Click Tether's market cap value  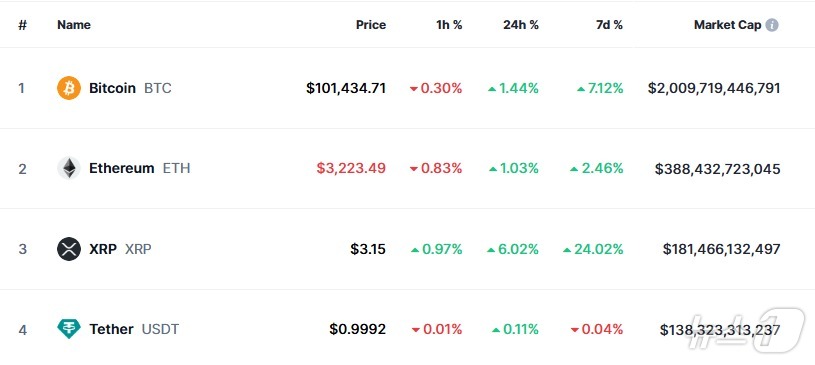click(720, 330)
